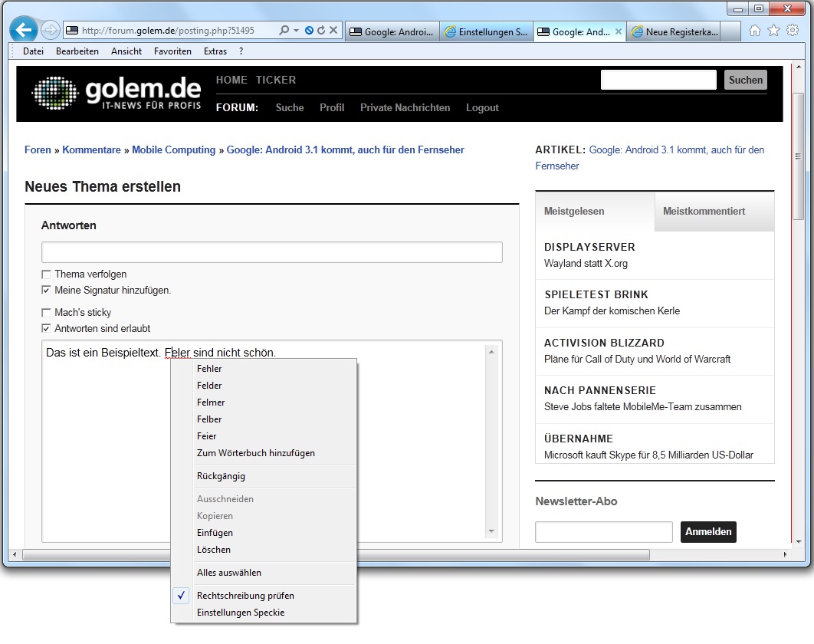Tick the 'Mach's sticky' checkbox

(47, 313)
